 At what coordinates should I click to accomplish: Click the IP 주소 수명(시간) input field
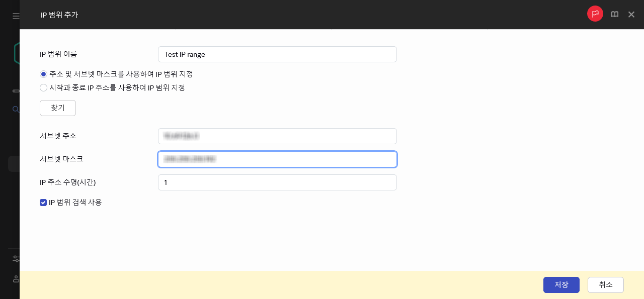pos(277,182)
